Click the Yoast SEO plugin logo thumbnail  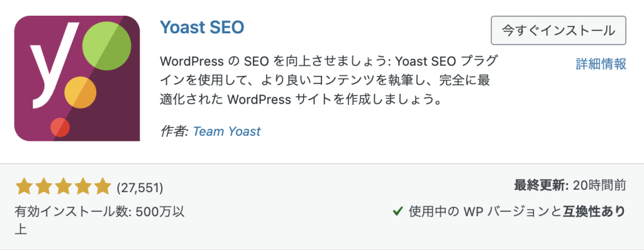77,79
